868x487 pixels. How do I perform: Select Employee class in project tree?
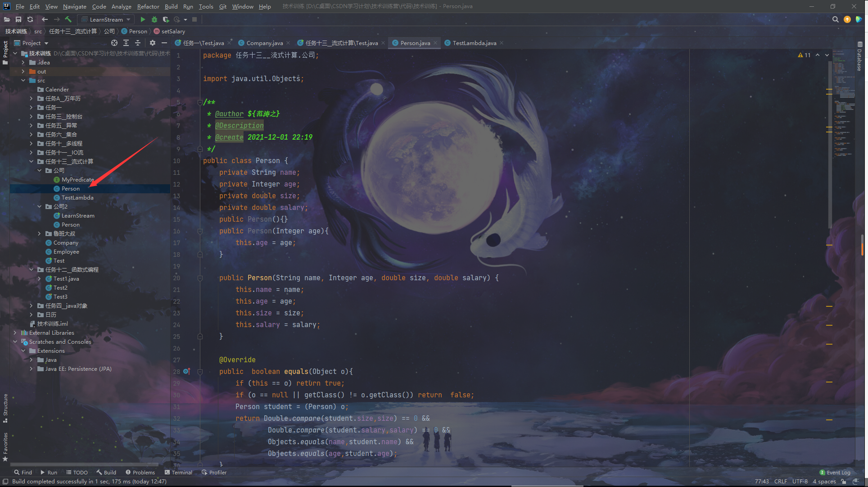(x=66, y=251)
